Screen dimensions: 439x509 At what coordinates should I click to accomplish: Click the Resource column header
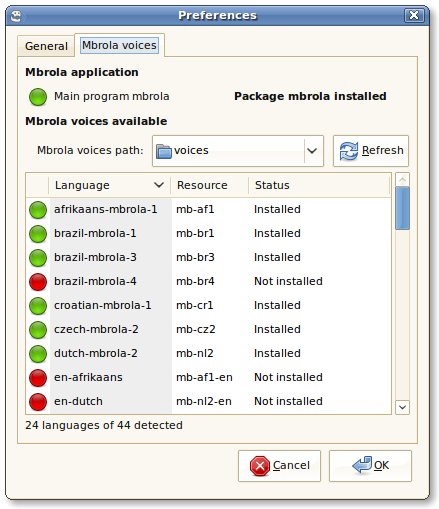(x=209, y=185)
